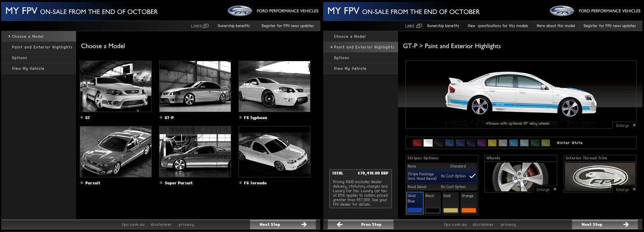Register for FPV news on GT-P paint screen

tap(609, 26)
